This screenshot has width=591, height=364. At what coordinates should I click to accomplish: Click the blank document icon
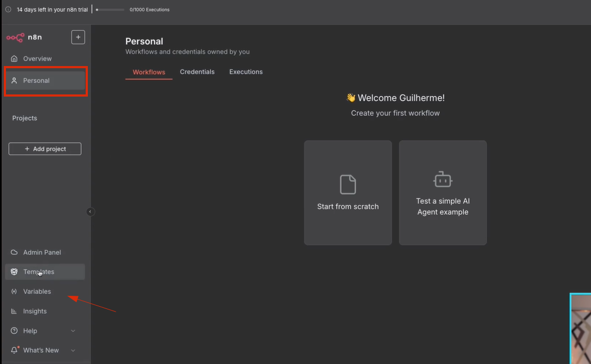click(348, 184)
